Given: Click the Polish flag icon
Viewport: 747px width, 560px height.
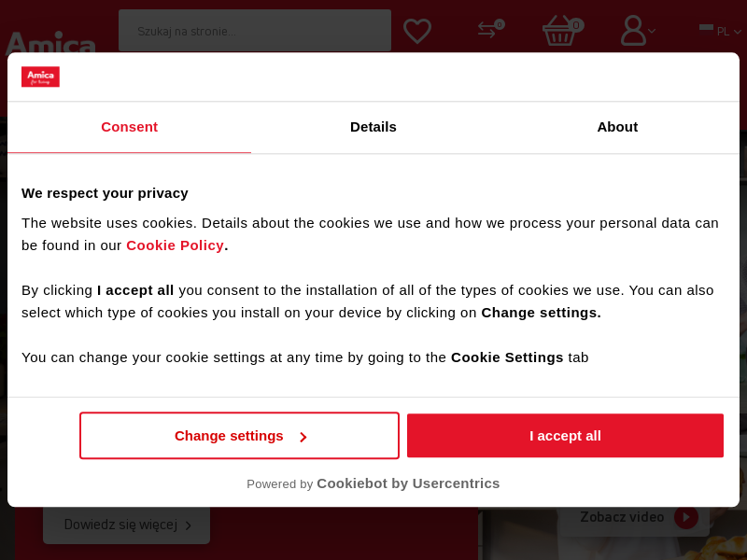Looking at the screenshot, I should tap(706, 28).
